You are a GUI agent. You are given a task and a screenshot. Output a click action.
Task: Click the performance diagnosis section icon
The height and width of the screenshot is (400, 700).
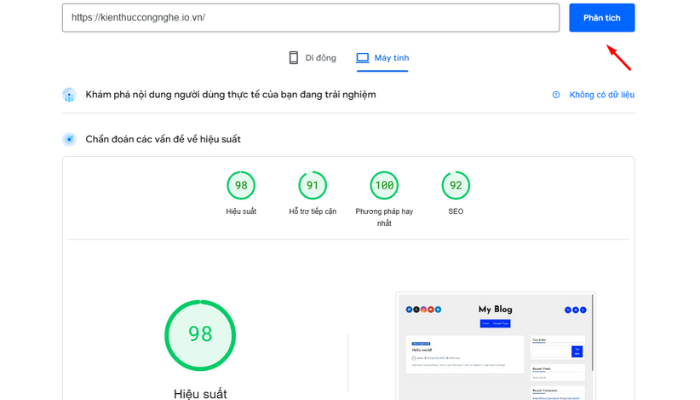coord(69,139)
